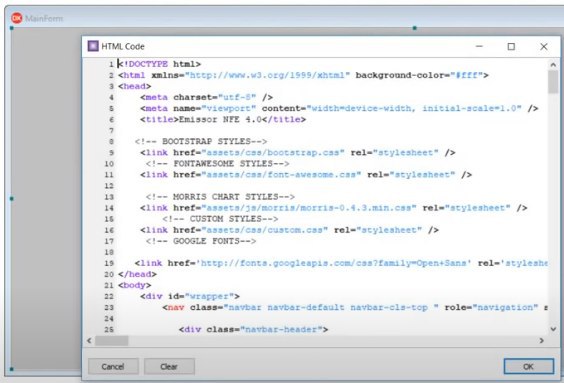Click the w3.org xmlns URL string

click(x=267, y=75)
